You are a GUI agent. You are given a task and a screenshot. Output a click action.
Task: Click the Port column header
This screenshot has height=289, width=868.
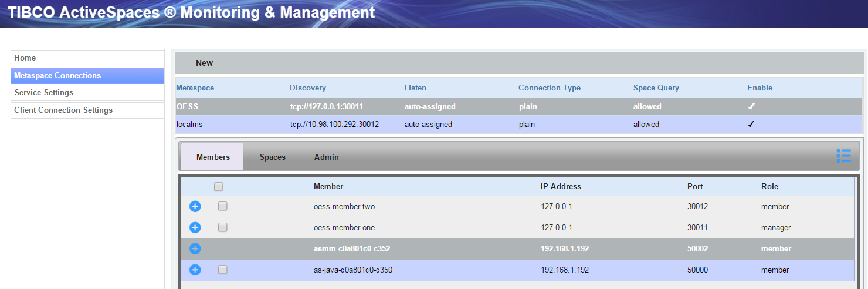coord(695,186)
